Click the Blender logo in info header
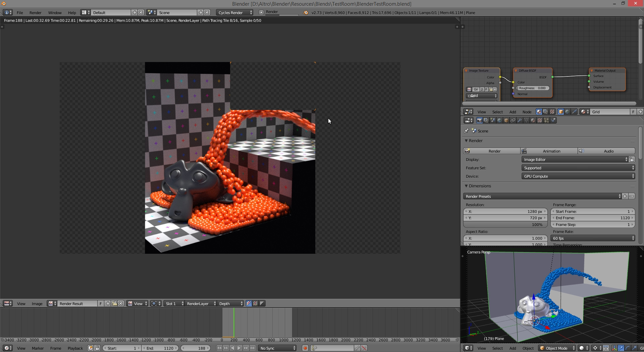This screenshot has height=352, width=644. tap(306, 12)
